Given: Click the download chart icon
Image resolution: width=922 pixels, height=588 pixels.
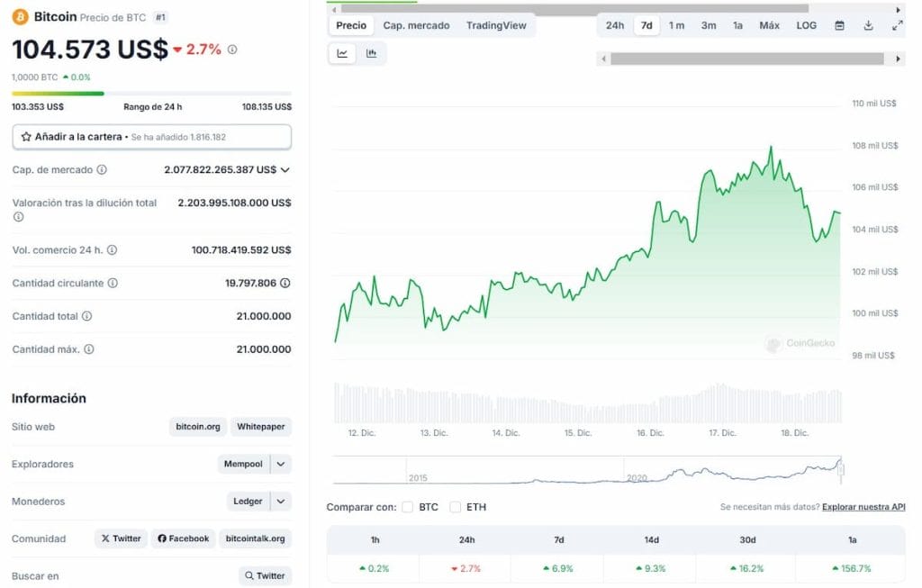Looking at the screenshot, I should 867,25.
